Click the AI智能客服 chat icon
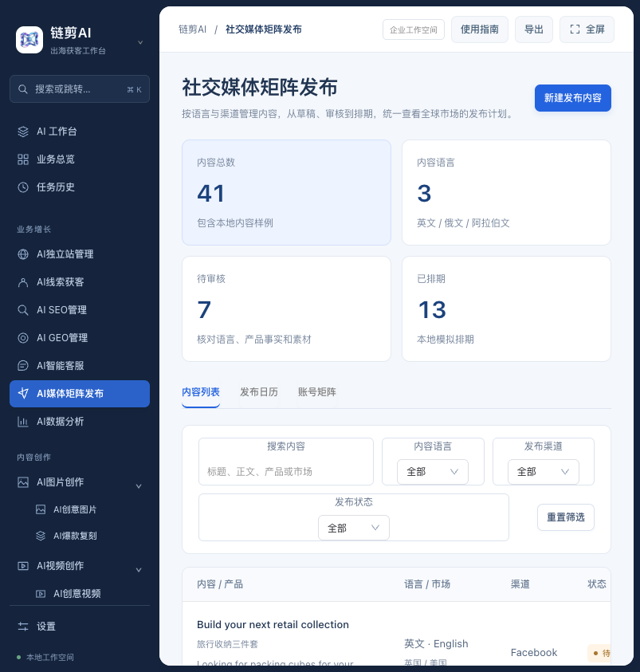640x672 pixels. [23, 366]
